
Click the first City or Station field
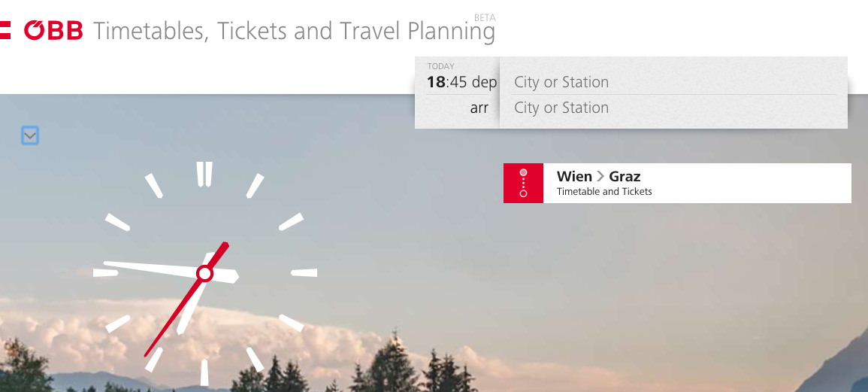click(673, 83)
